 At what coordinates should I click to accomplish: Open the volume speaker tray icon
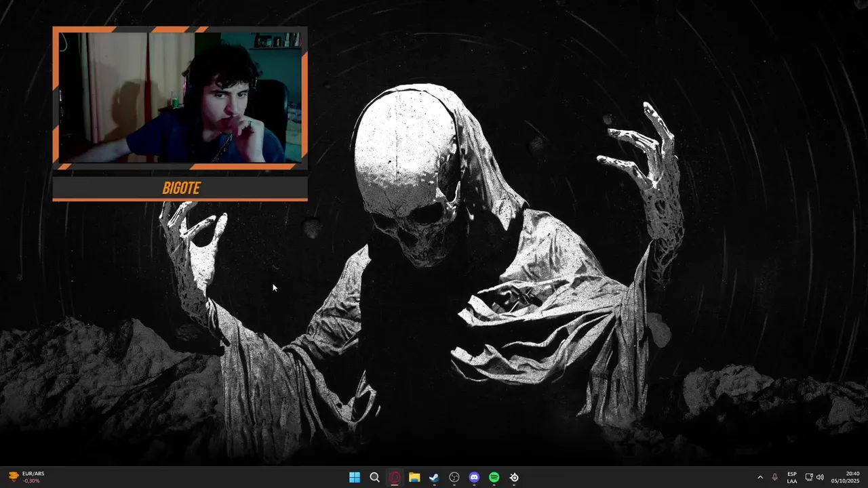[820, 477]
